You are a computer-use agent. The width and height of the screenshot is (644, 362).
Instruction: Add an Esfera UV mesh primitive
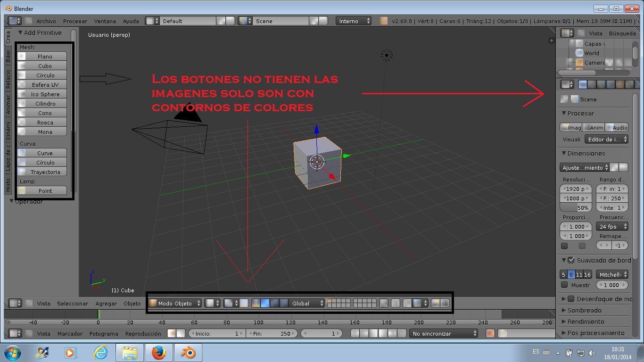click(42, 85)
